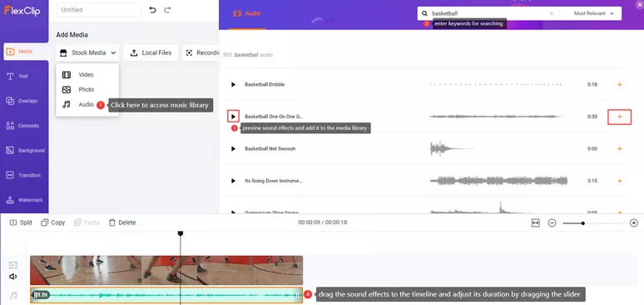Click the audio track music note icon
Screen dimensions: 644x305
pos(13,296)
